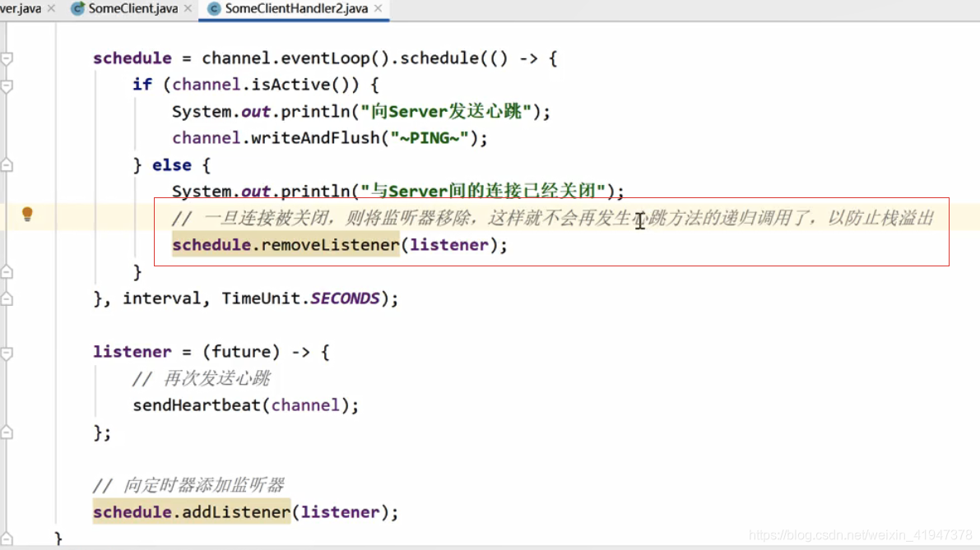
Task: Collapse the if (channel.isActive()) fold marker
Action: tap(7, 86)
